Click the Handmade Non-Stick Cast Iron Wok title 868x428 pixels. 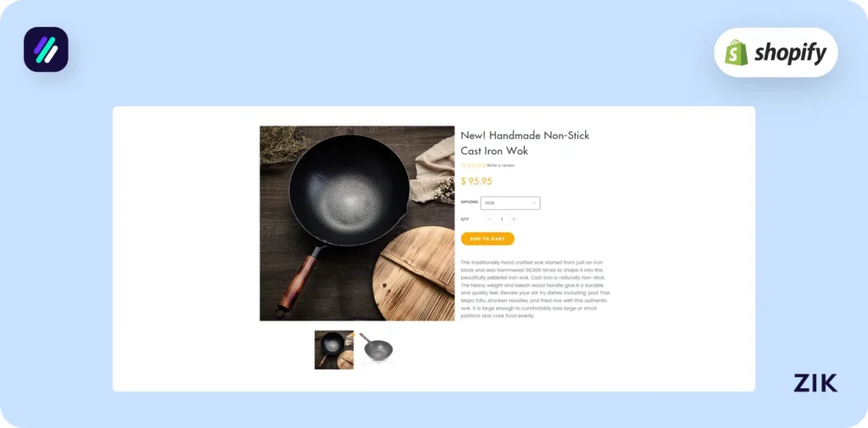tap(525, 143)
